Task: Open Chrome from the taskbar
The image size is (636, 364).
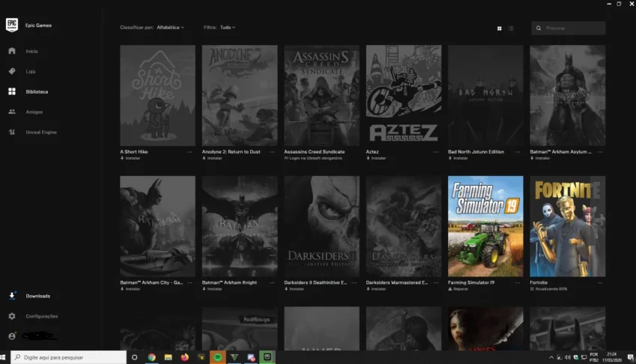Action: (152, 357)
